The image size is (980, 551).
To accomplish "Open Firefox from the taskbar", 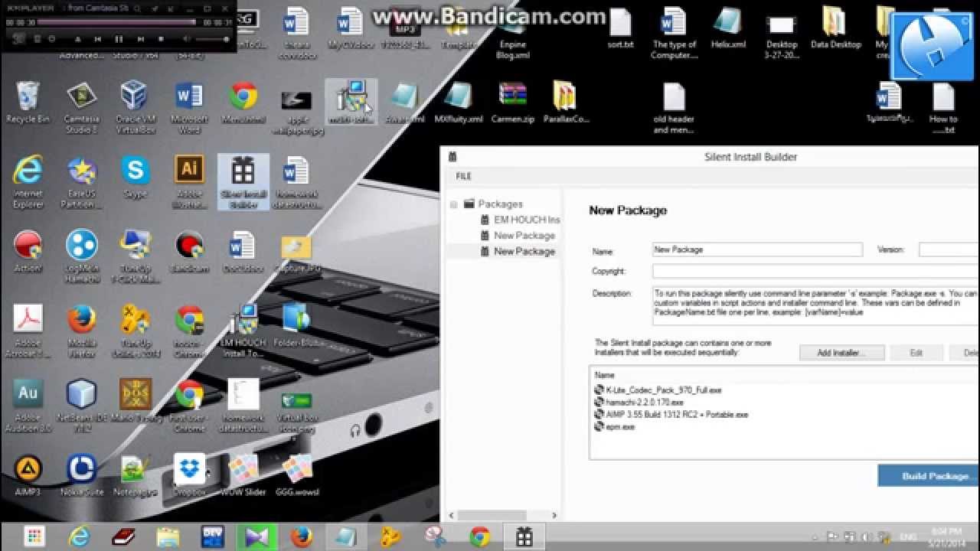I will 301,536.
